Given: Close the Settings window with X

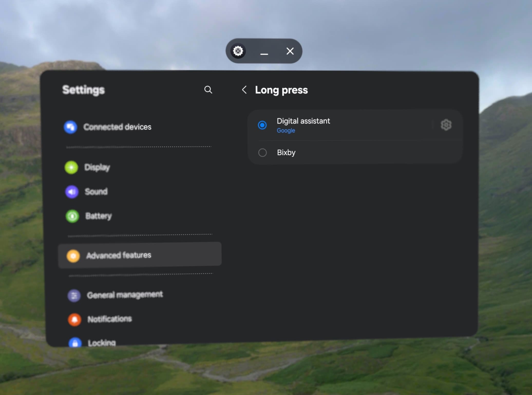Looking at the screenshot, I should coord(290,51).
